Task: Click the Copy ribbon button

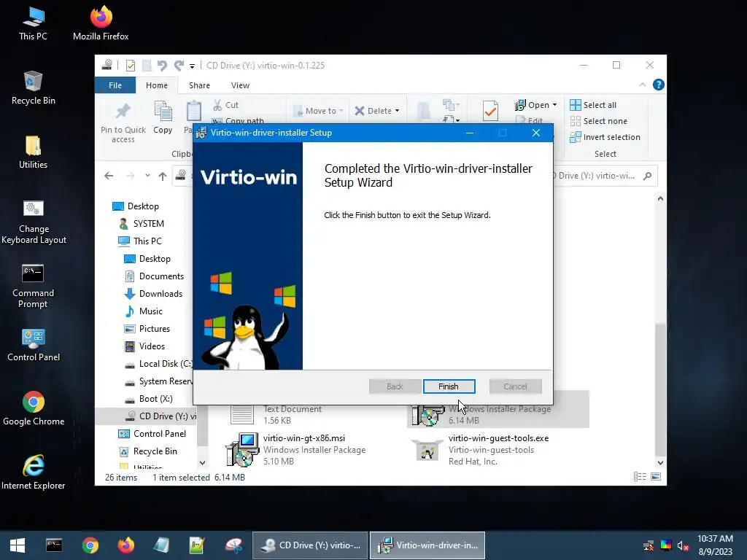Action: 163,118
